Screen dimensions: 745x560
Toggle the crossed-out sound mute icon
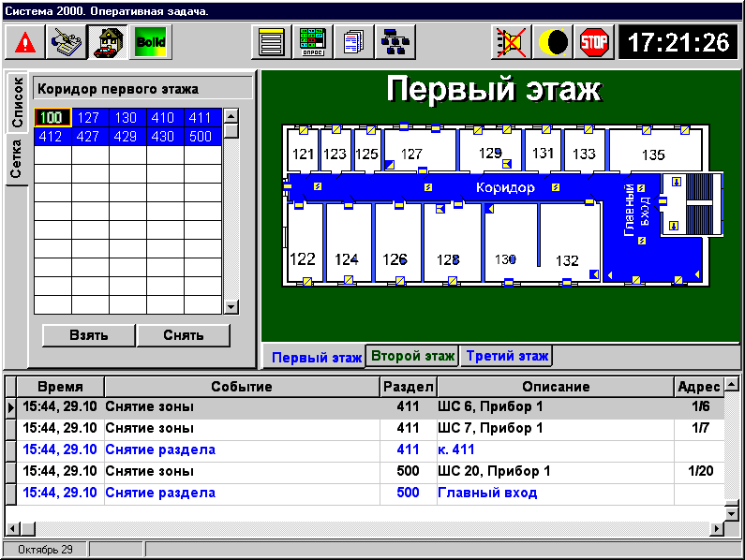coord(512,42)
